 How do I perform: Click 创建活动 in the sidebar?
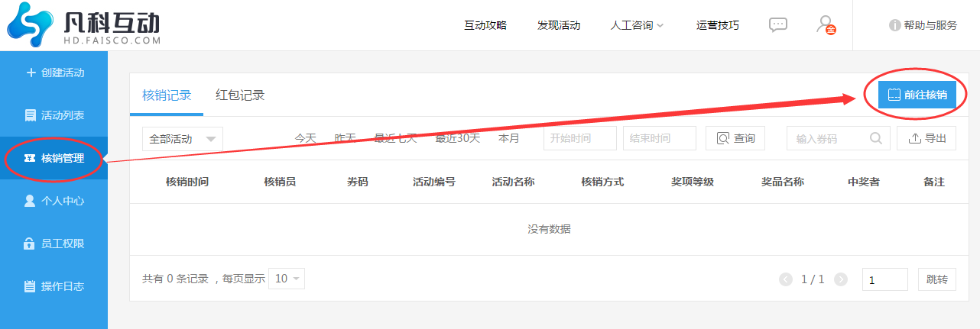(54, 73)
